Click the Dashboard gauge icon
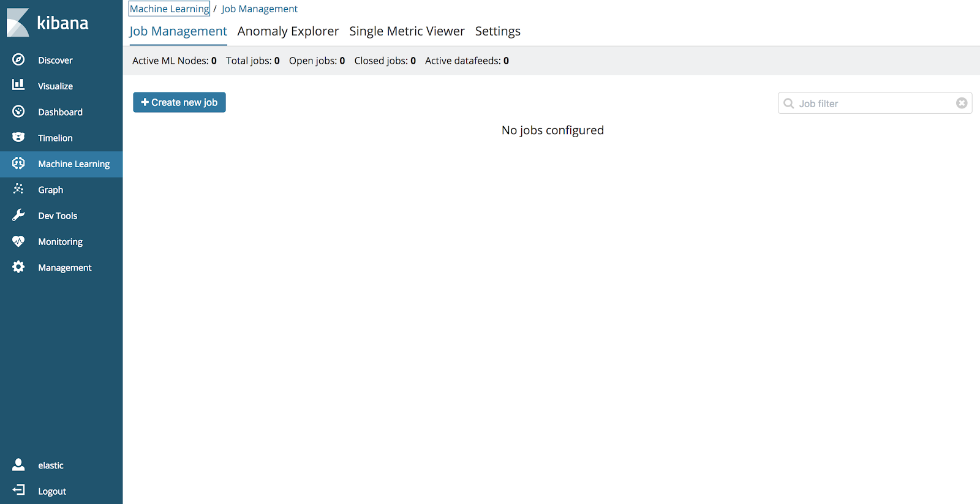 [18, 111]
